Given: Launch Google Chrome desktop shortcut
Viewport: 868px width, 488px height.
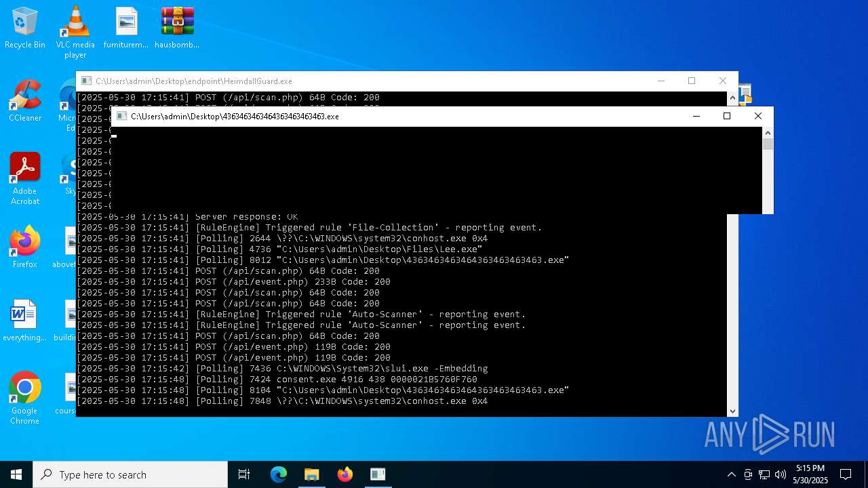Looking at the screenshot, I should [x=24, y=399].
